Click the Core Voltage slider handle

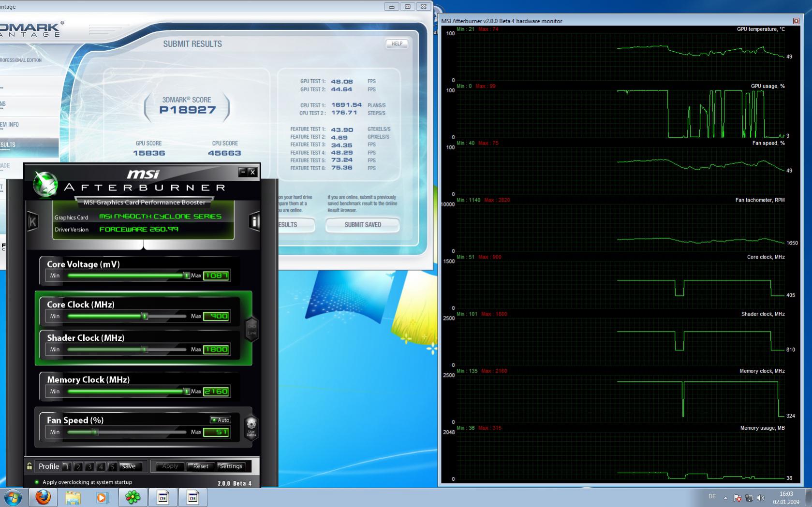(x=186, y=275)
